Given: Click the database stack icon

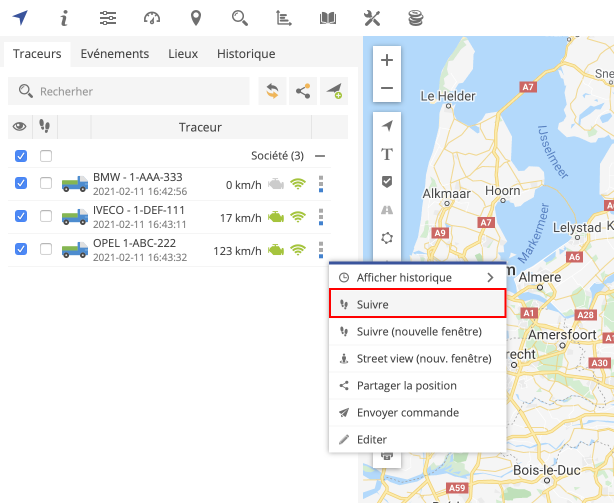Looking at the screenshot, I should [x=416, y=17].
